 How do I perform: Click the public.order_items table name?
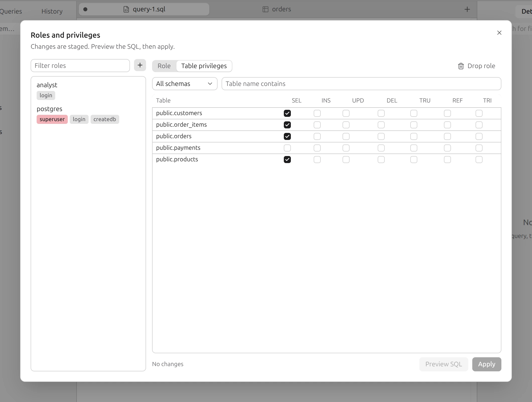click(x=181, y=125)
